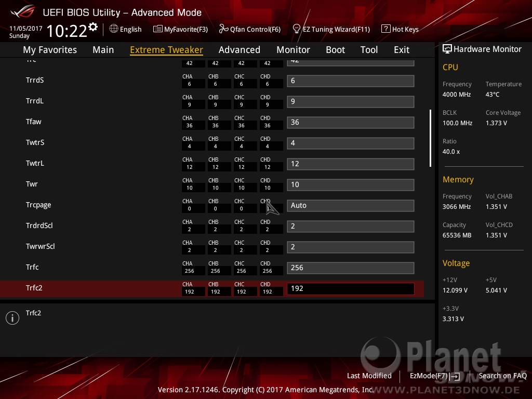Select the TrrdL setting label

pos(35,101)
